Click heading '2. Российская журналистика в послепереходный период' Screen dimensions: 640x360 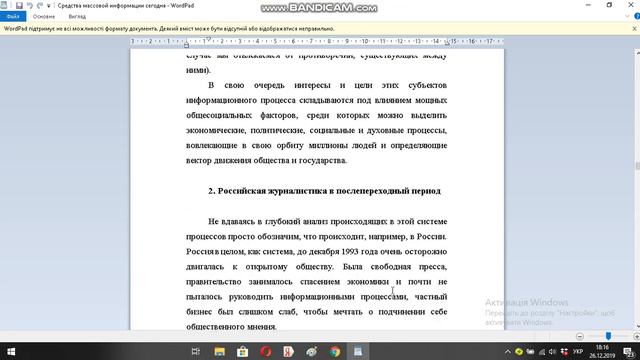324,191
